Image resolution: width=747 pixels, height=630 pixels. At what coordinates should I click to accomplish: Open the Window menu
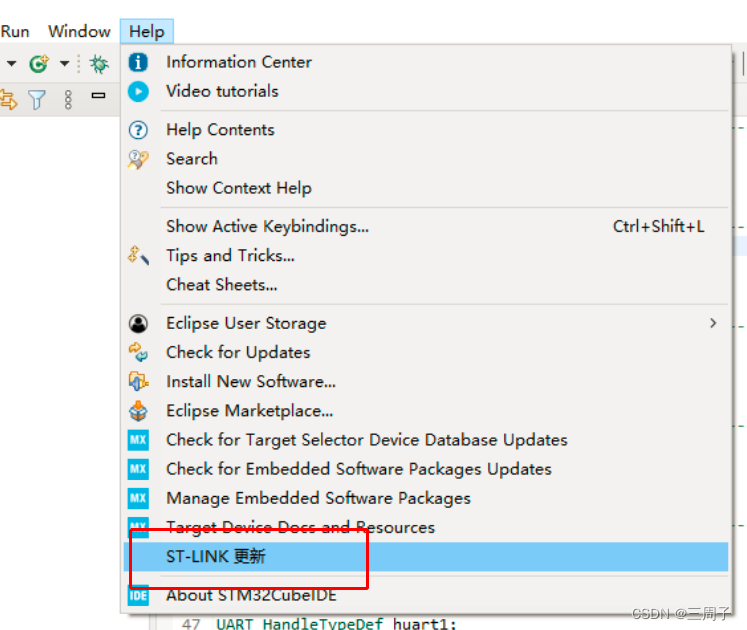pyautogui.click(x=80, y=31)
